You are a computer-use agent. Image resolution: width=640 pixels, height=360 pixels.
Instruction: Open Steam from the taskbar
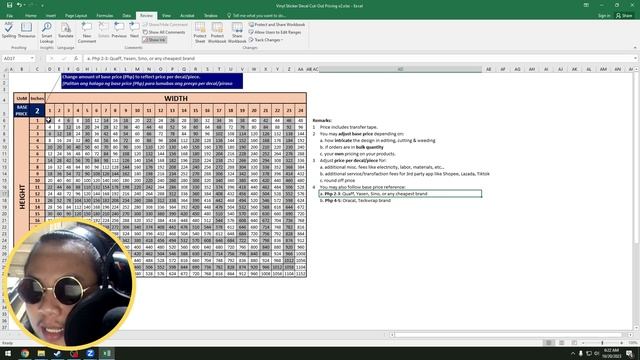(x=58, y=353)
